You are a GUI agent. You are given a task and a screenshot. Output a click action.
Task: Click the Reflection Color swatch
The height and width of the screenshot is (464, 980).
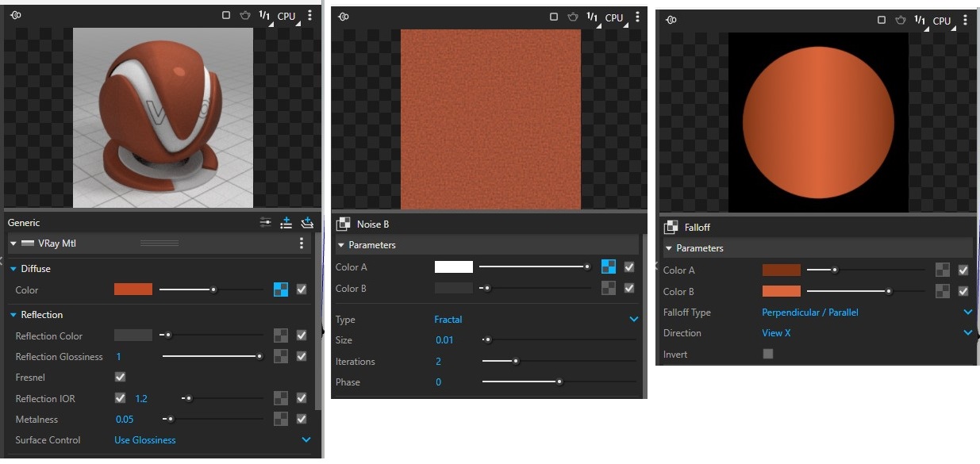[x=133, y=336]
